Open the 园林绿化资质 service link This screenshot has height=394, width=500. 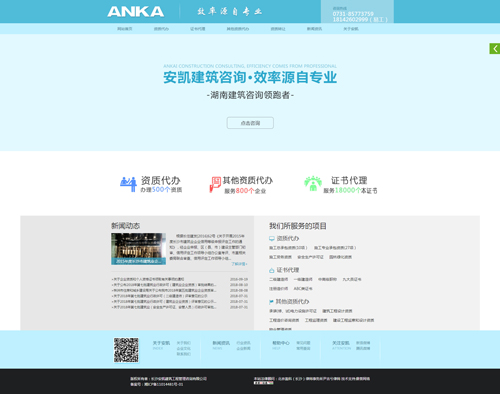coord(340,257)
